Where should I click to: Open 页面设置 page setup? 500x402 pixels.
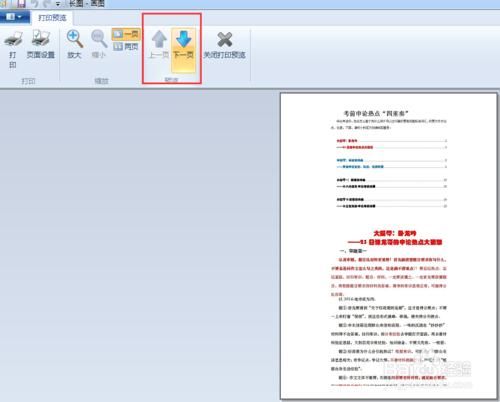(41, 45)
